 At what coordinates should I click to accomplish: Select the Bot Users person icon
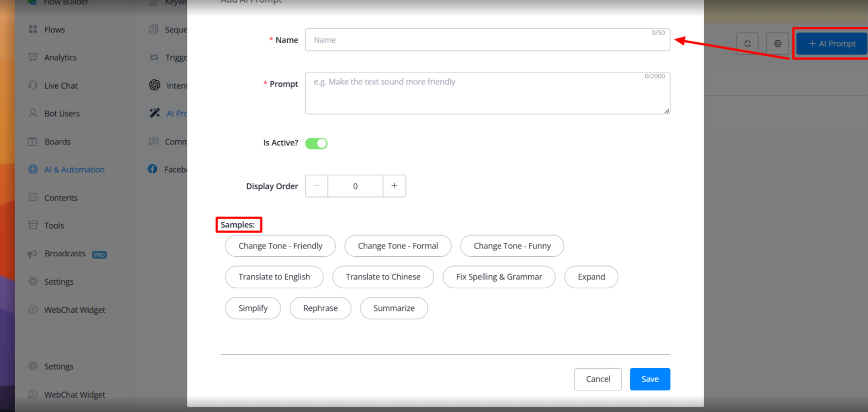(33, 113)
